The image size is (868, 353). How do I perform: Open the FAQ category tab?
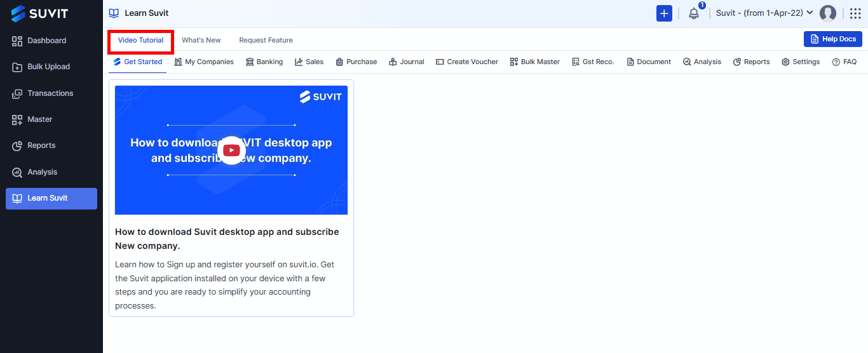[844, 62]
